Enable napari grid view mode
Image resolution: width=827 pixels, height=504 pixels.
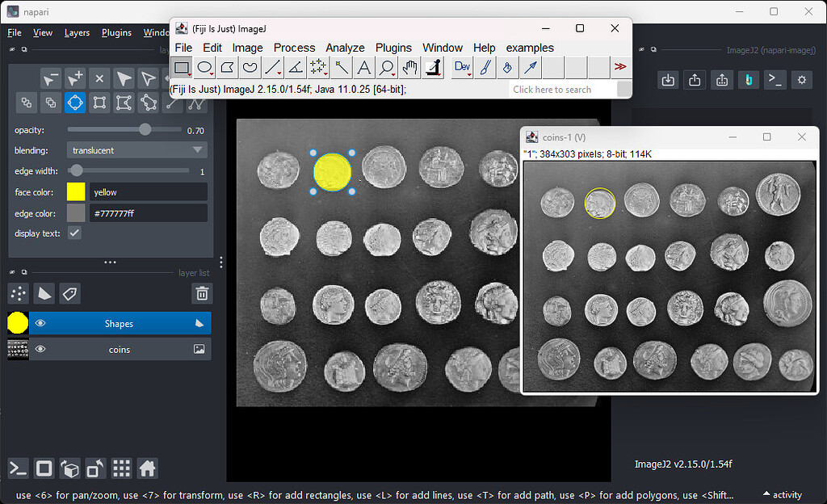click(x=121, y=468)
